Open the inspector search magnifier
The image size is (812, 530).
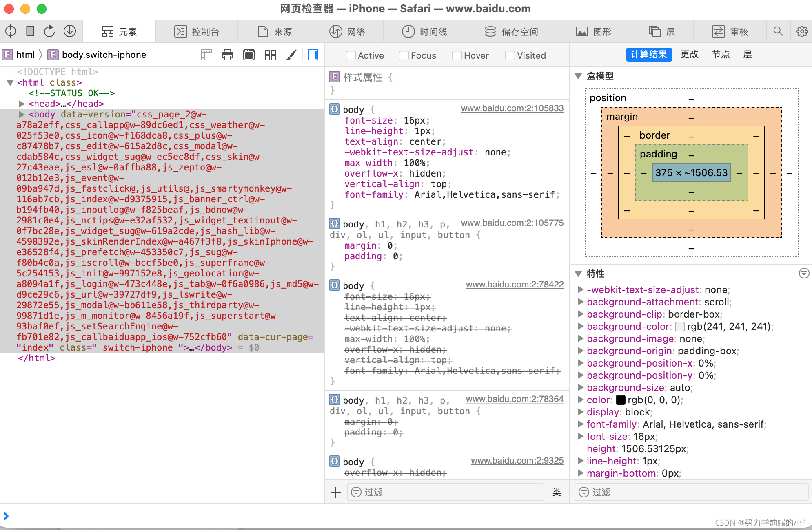778,31
